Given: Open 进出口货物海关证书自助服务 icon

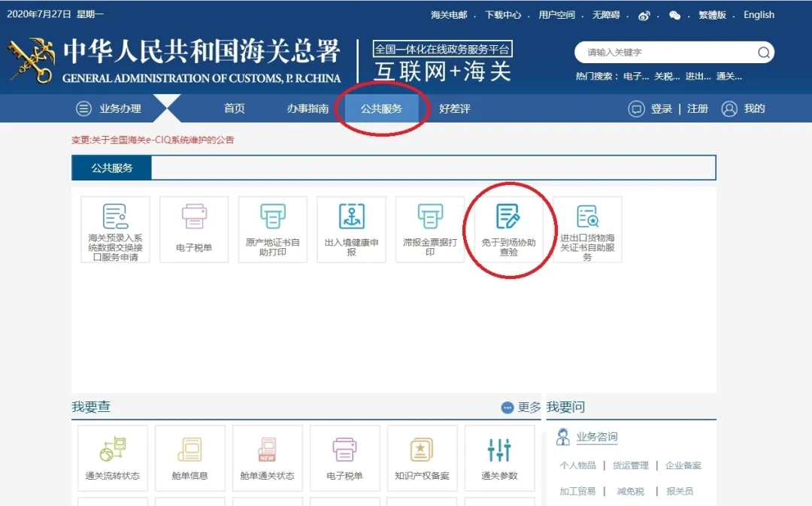Looking at the screenshot, I should click(x=587, y=217).
